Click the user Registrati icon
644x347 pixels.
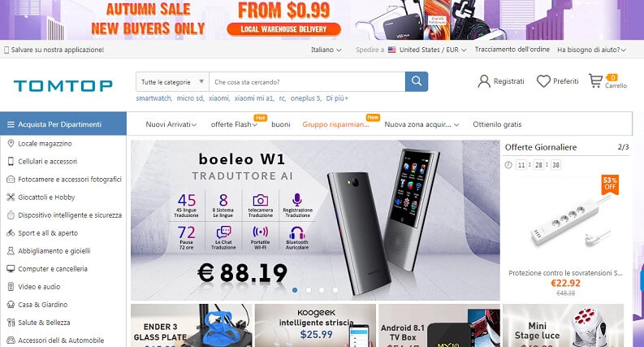click(x=484, y=81)
